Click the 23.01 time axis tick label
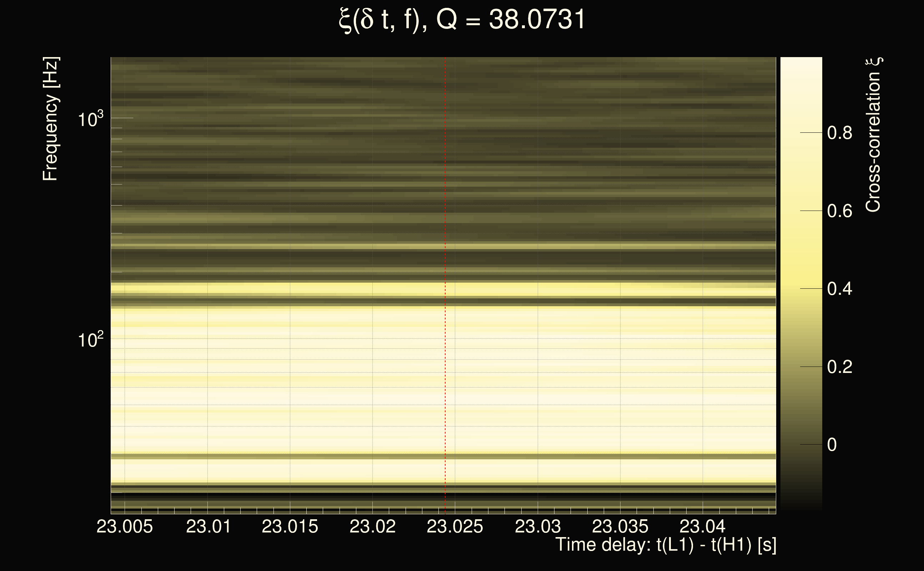 pyautogui.click(x=209, y=526)
